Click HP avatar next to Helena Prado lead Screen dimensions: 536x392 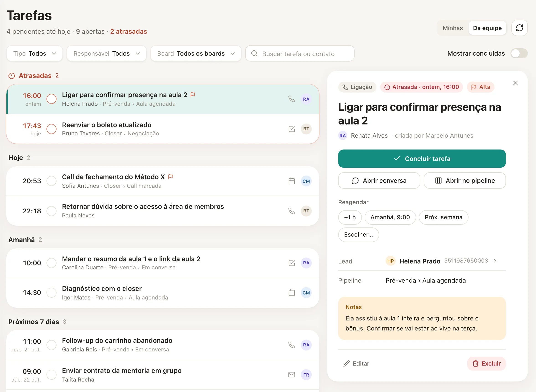tap(390, 261)
